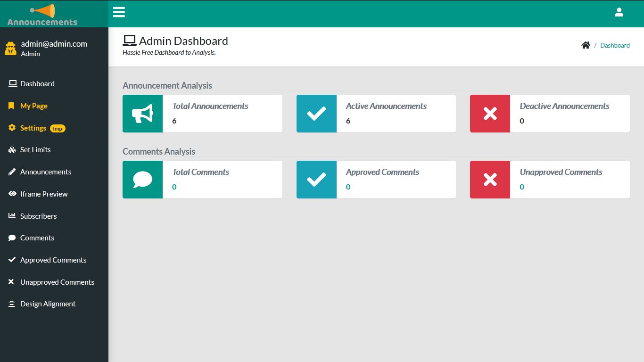This screenshot has height=362, width=644.
Task: Click the Settings gear icon
Action: pyautogui.click(x=12, y=128)
